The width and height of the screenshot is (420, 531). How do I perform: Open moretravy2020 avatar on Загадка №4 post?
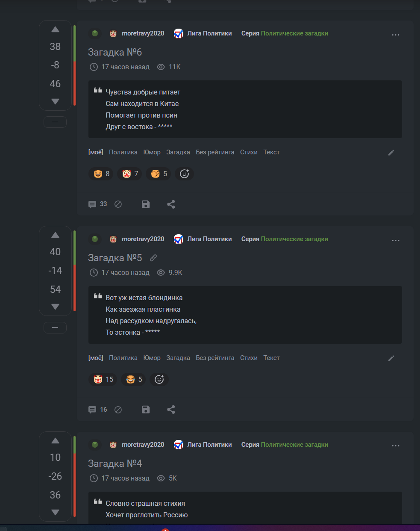coord(113,445)
